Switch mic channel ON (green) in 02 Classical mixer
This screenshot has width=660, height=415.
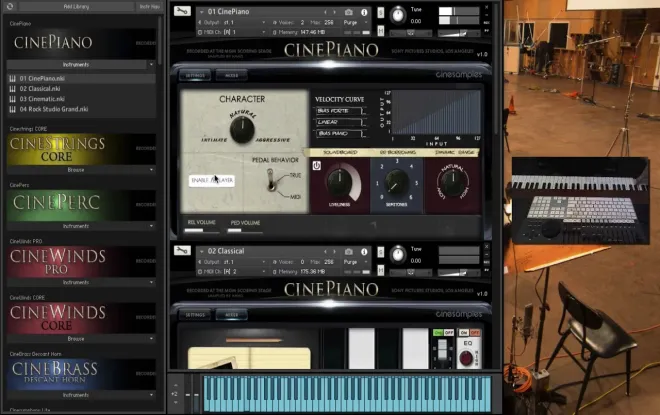pos(438,333)
